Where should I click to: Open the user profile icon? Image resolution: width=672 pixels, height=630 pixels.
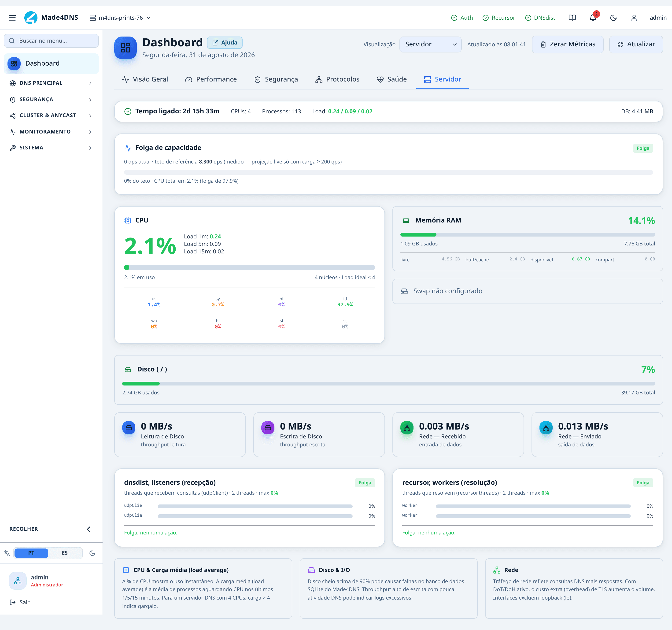(634, 18)
